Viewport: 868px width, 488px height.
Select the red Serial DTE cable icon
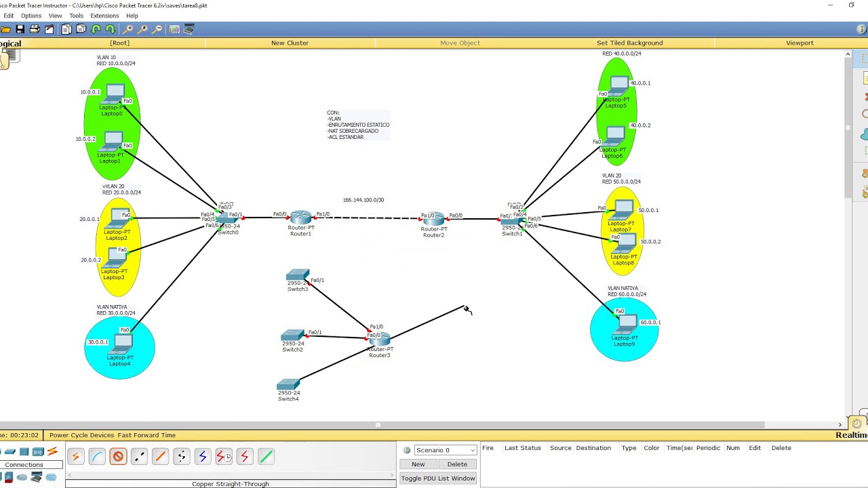pyautogui.click(x=244, y=457)
